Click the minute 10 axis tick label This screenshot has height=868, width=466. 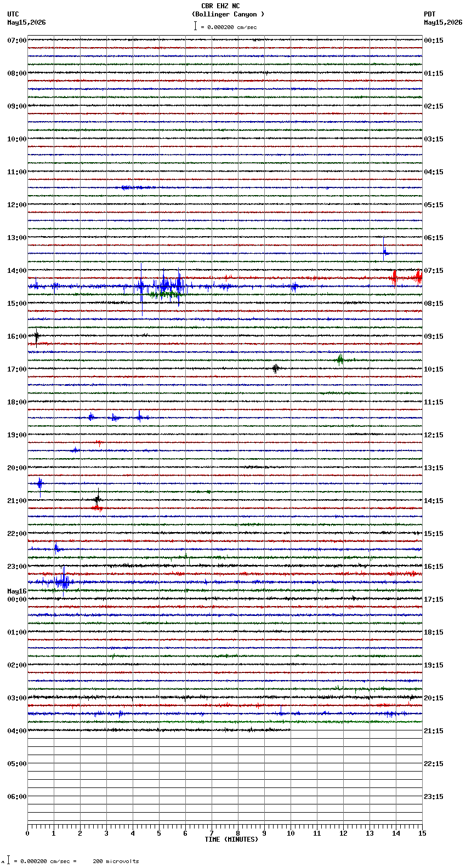pos(291,833)
